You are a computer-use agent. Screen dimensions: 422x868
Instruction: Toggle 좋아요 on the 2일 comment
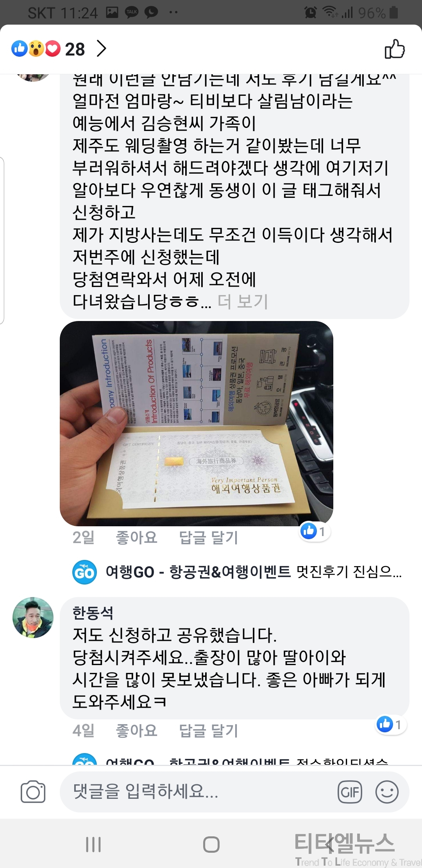coord(136,537)
